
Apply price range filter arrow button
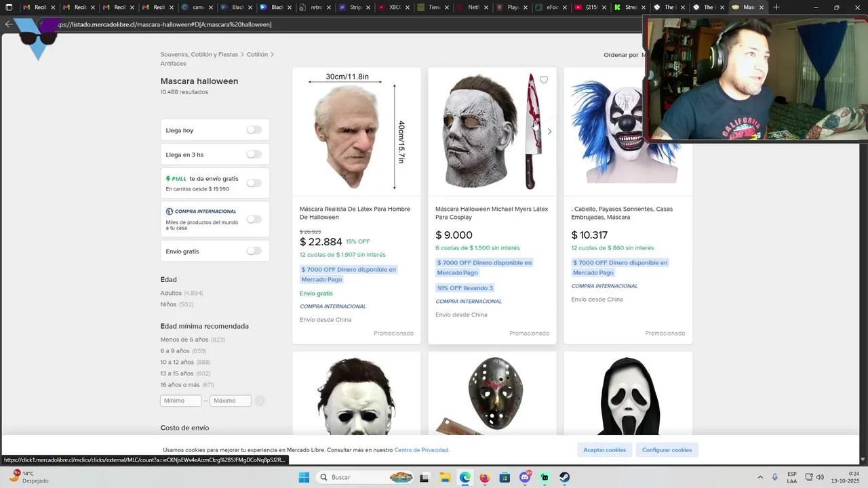tap(260, 401)
